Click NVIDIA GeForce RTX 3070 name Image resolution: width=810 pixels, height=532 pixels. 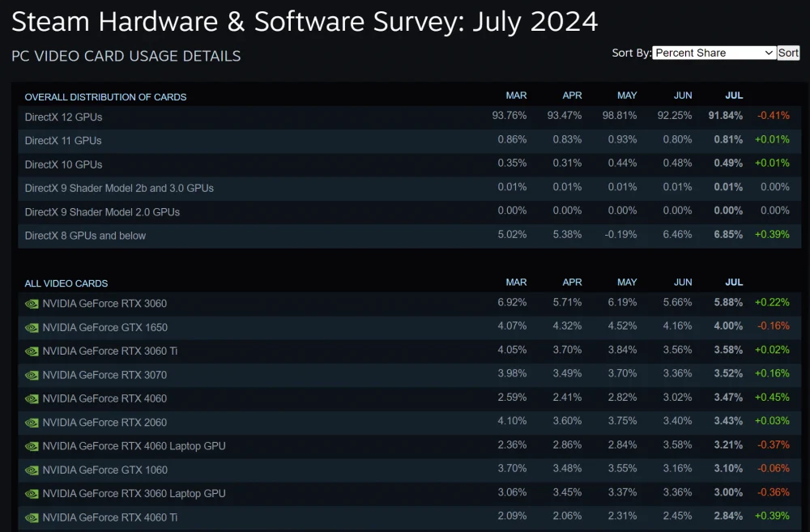point(104,375)
